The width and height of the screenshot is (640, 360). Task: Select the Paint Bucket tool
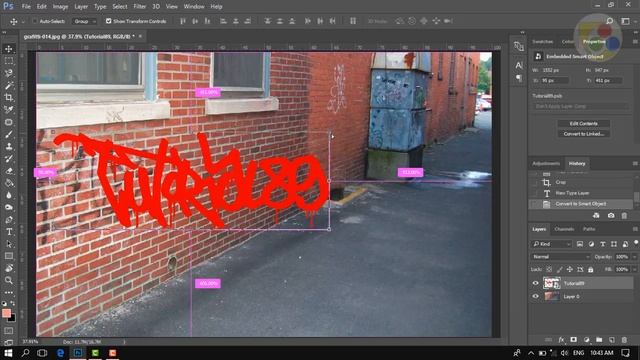pyautogui.click(x=9, y=183)
